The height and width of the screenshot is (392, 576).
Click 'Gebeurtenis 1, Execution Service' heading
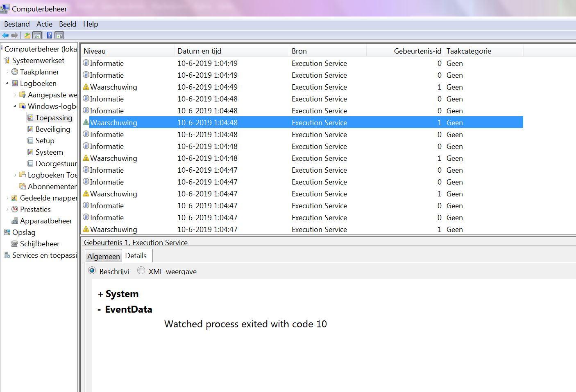(136, 243)
